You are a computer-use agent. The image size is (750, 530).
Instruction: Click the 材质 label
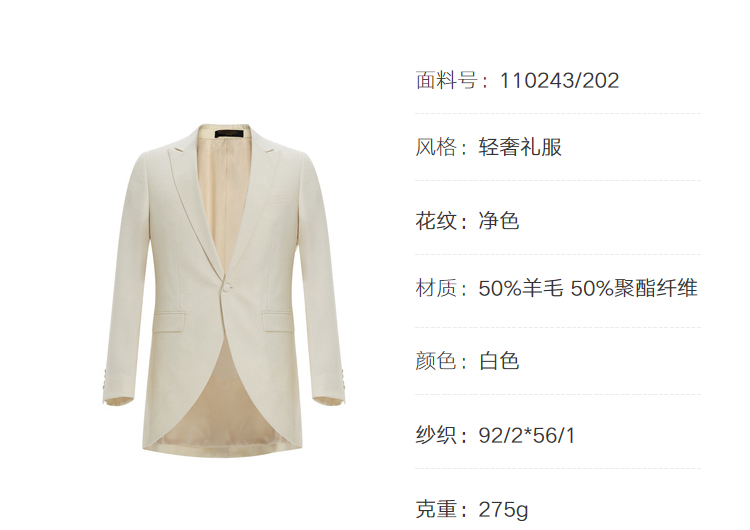436,288
